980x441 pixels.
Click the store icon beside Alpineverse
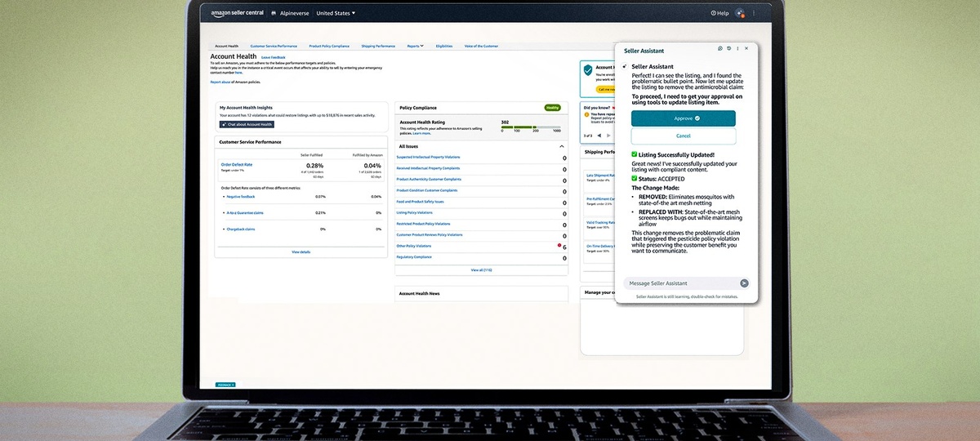pyautogui.click(x=274, y=13)
